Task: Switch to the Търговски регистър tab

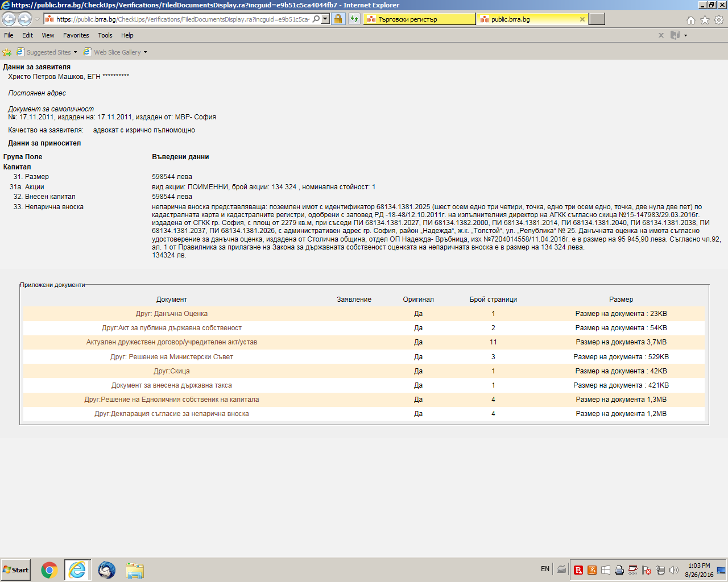Action: (x=419, y=19)
